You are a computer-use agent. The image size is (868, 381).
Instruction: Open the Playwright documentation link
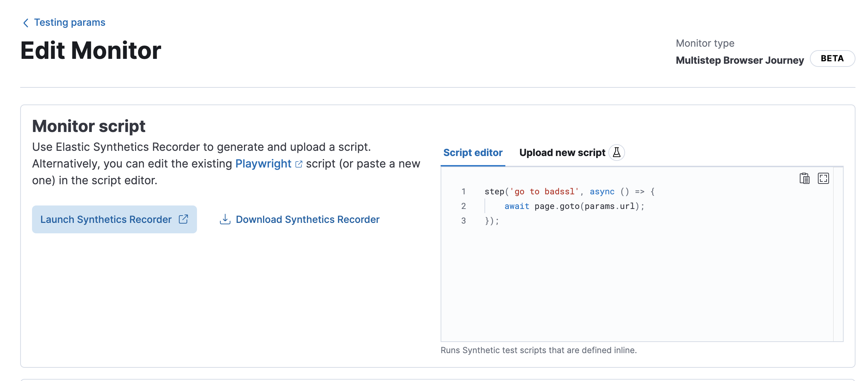[263, 164]
